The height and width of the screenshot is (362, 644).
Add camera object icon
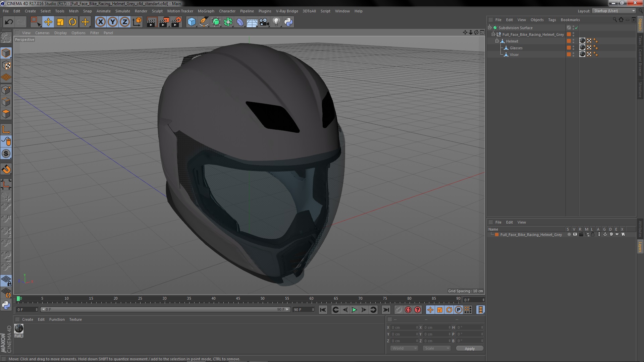[264, 22]
